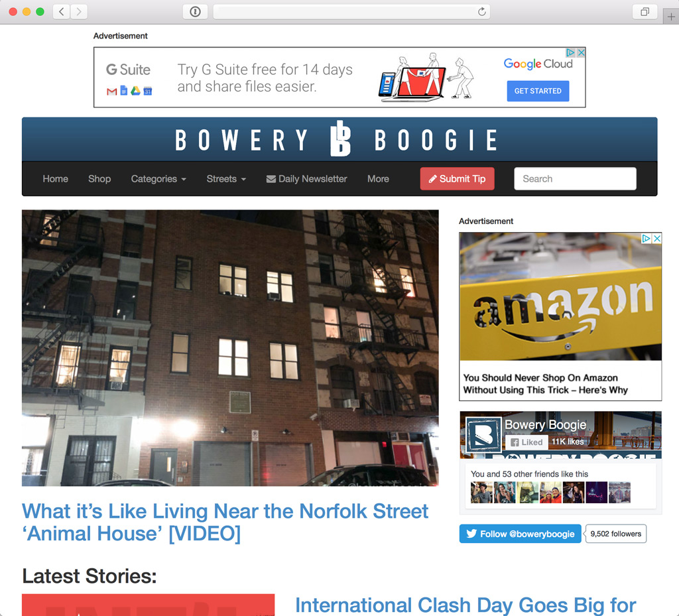The height and width of the screenshot is (616, 679).
Task: Click the Safari address bar
Action: coord(351,12)
